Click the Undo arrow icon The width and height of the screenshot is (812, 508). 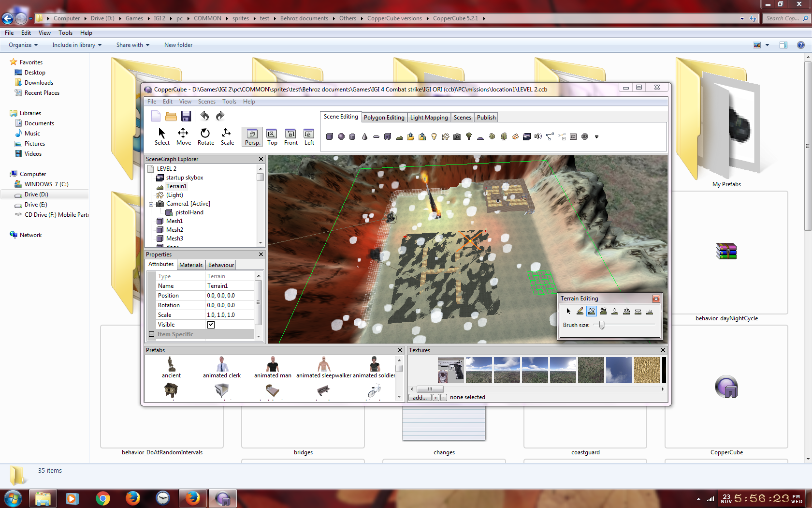pyautogui.click(x=205, y=116)
